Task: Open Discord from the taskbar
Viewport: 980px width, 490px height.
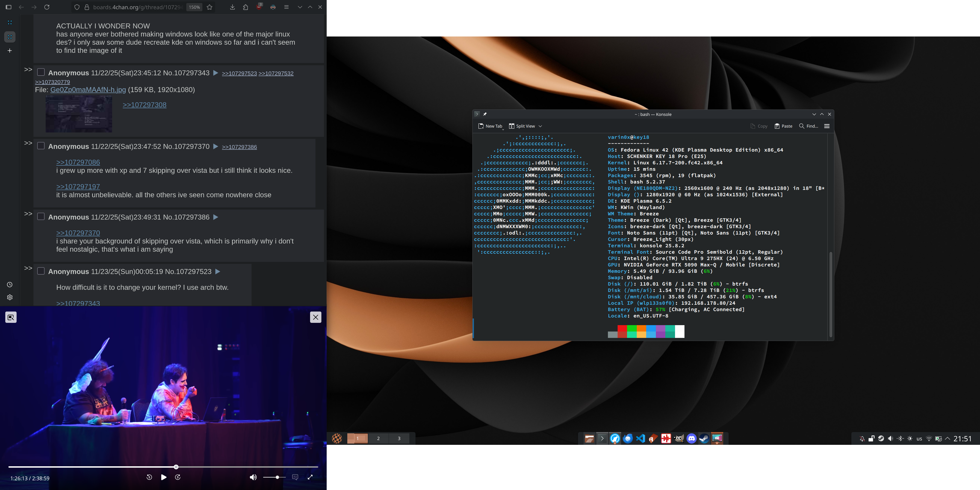Action: pyautogui.click(x=691, y=438)
